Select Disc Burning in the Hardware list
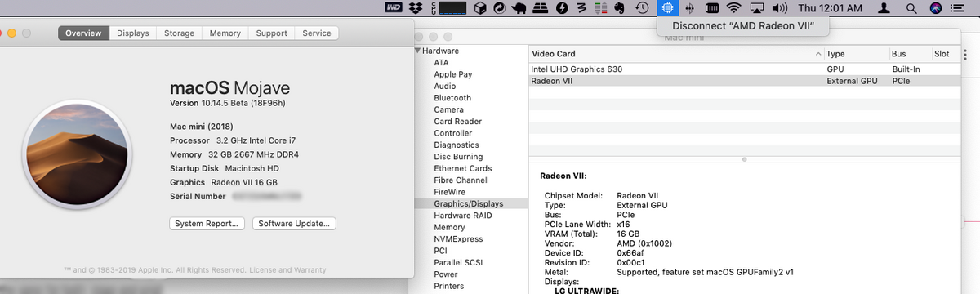 [458, 157]
